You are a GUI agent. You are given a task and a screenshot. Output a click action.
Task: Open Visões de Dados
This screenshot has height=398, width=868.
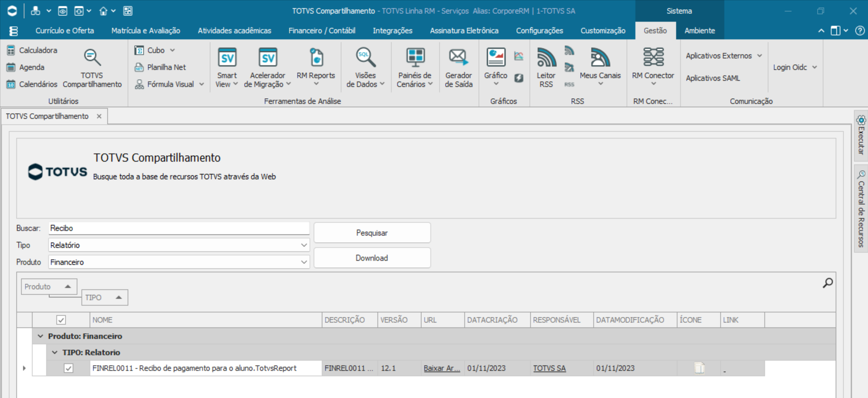pyautogui.click(x=365, y=68)
